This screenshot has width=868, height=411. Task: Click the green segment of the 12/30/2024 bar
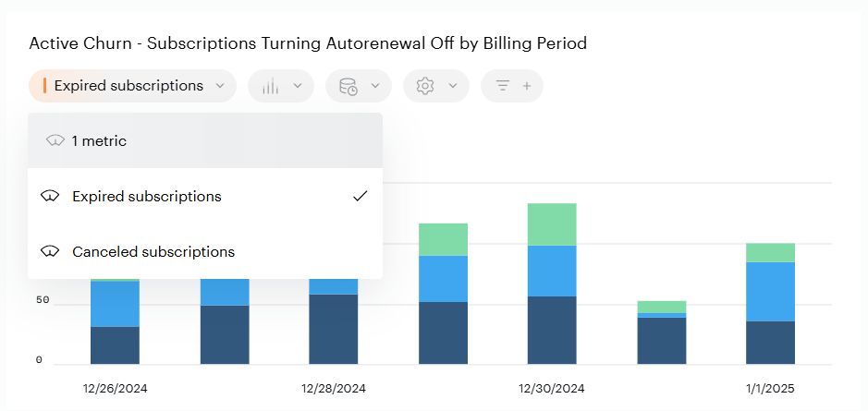(552, 224)
